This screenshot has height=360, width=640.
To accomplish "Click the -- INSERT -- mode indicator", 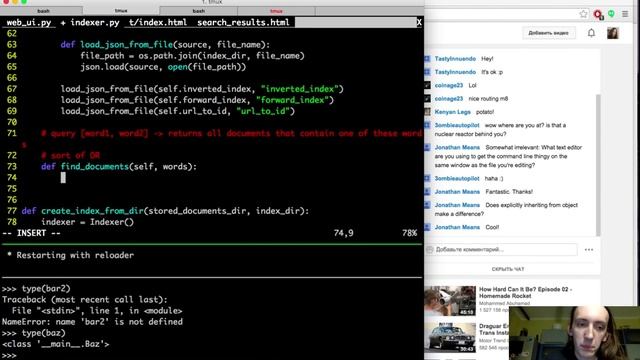I will [x=31, y=233].
